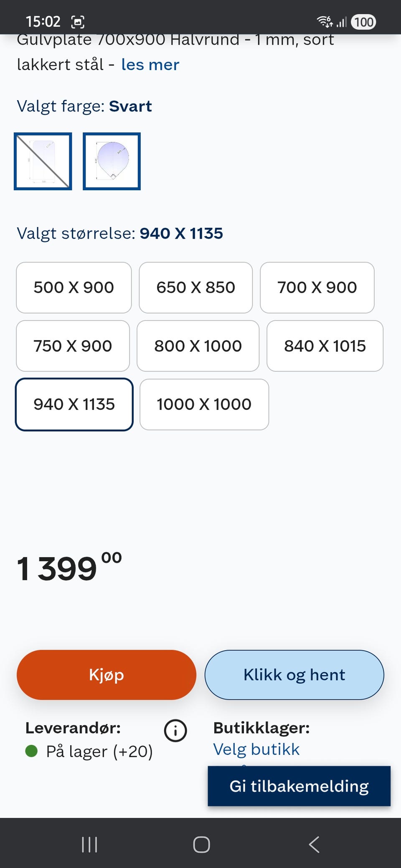Viewport: 401px width, 868px height.
Task: Select the teardrop-shaped plate thumbnail
Action: (x=112, y=161)
